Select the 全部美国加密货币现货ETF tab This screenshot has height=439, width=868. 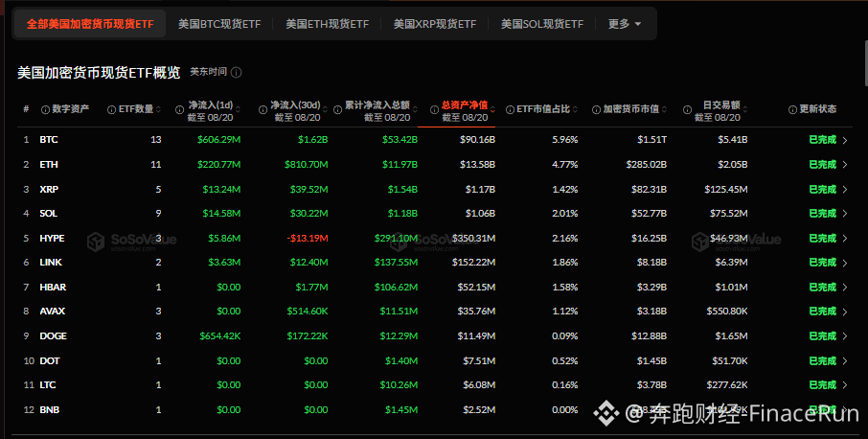90,24
